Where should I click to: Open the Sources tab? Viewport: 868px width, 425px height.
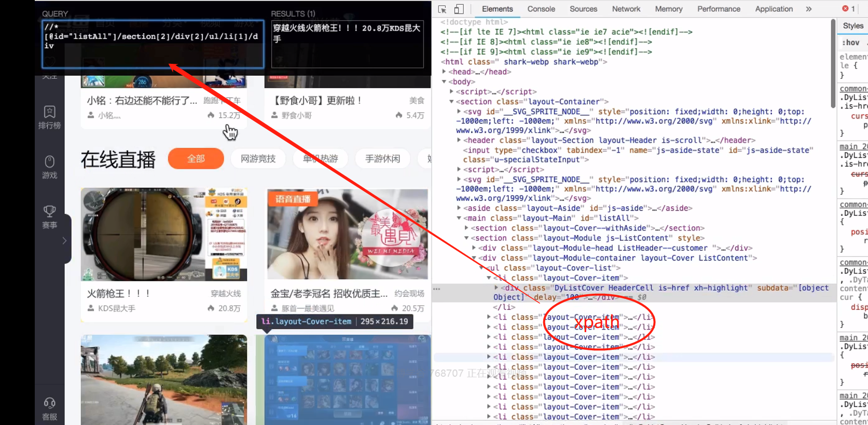point(583,9)
